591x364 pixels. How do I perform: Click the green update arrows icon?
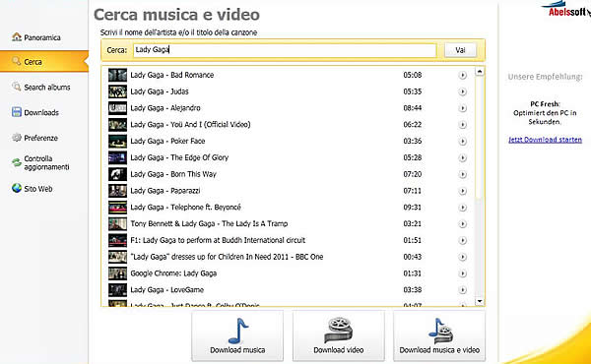click(x=17, y=162)
